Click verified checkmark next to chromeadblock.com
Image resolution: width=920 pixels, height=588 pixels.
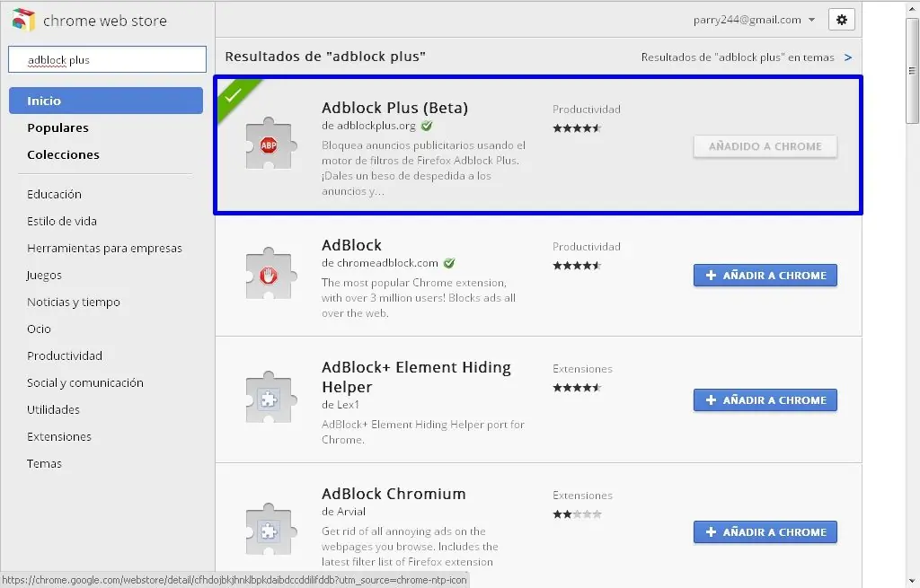449,263
